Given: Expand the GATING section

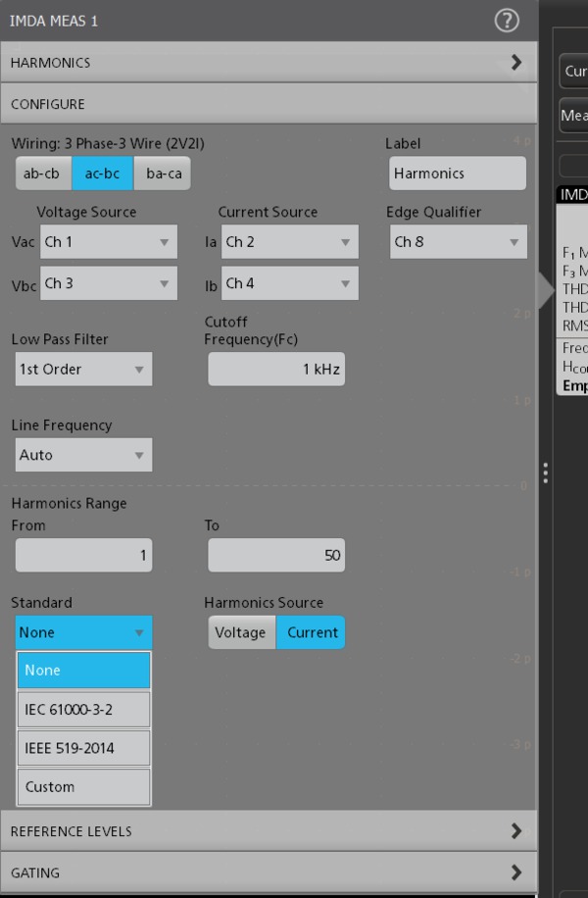Looking at the screenshot, I should (269, 873).
